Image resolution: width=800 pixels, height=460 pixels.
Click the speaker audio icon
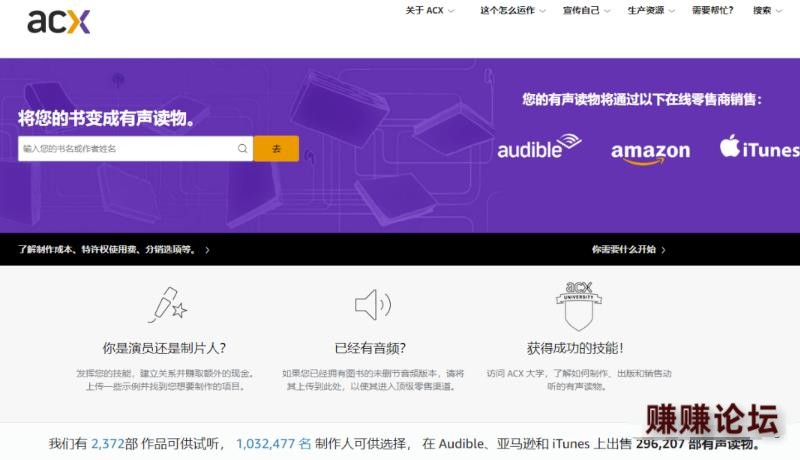[373, 304]
